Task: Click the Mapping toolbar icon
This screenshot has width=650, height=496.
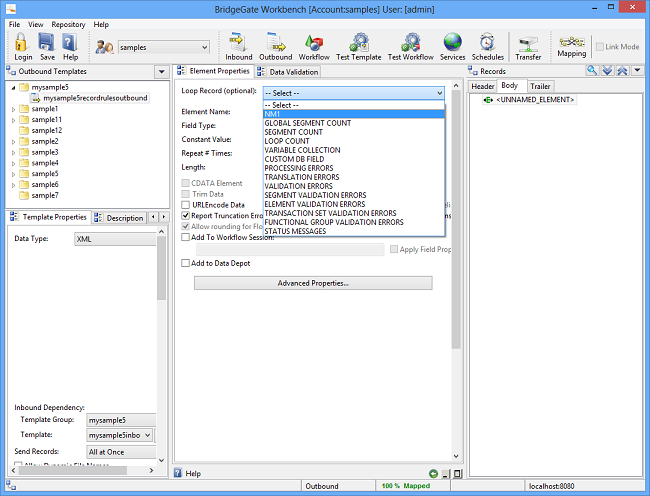Action: [572, 42]
